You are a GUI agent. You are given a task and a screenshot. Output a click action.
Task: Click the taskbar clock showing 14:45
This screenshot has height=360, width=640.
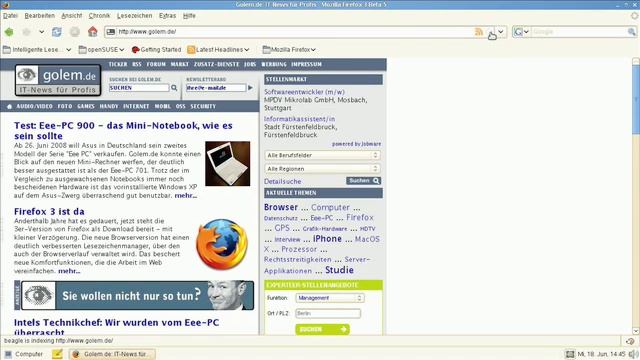point(601,354)
